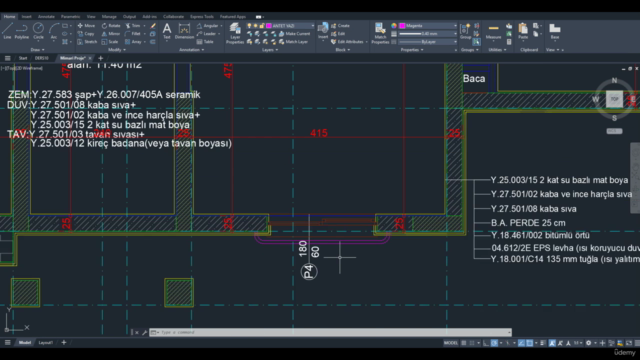Click the Create block button
Screen dimensions: 640x360
(x=340, y=26)
